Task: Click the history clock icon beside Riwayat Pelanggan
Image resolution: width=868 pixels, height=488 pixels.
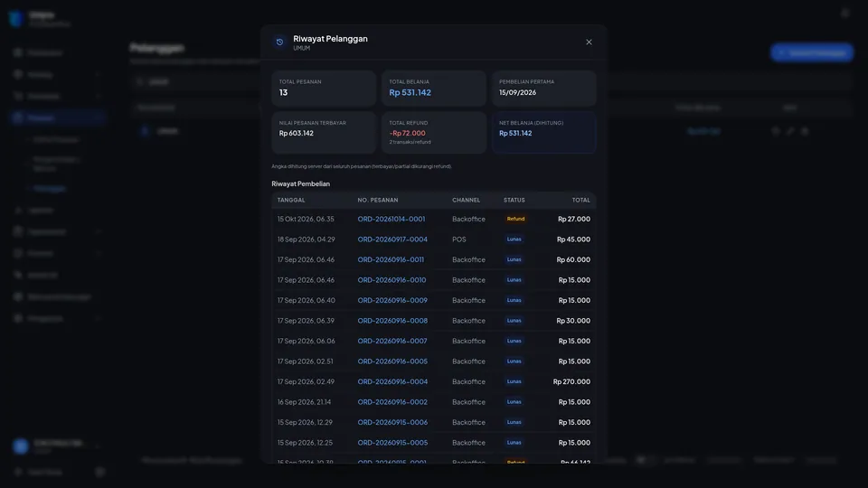Action: pos(279,42)
